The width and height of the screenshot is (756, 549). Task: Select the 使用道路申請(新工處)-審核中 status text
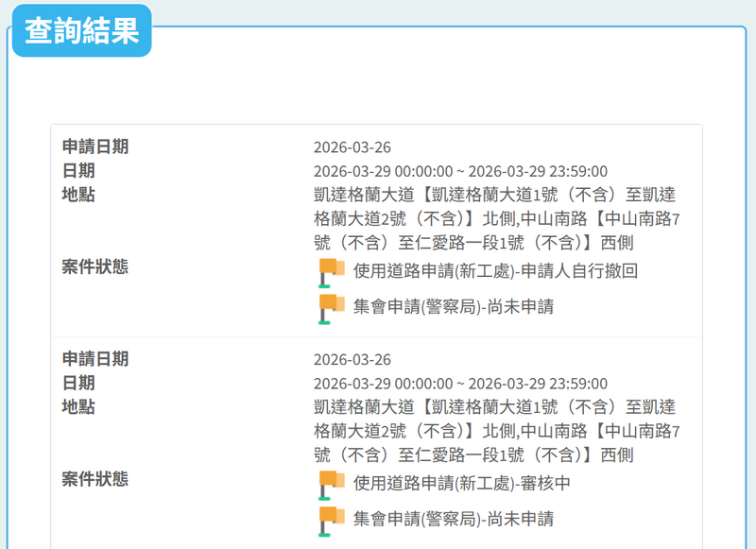point(461,485)
